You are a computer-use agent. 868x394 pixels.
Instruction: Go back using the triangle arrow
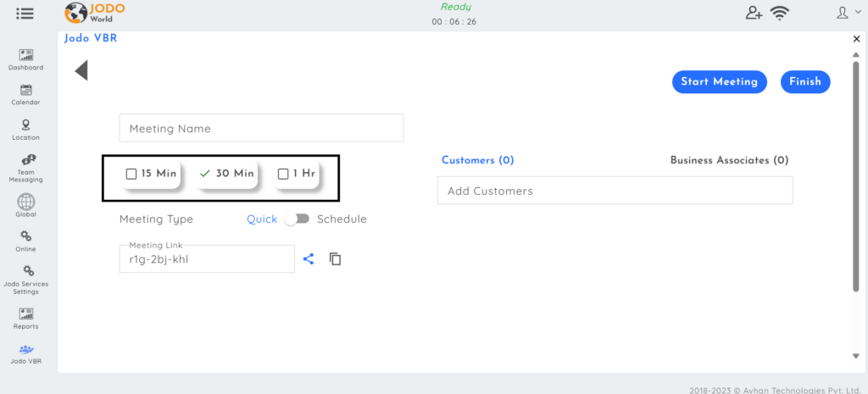tap(81, 70)
